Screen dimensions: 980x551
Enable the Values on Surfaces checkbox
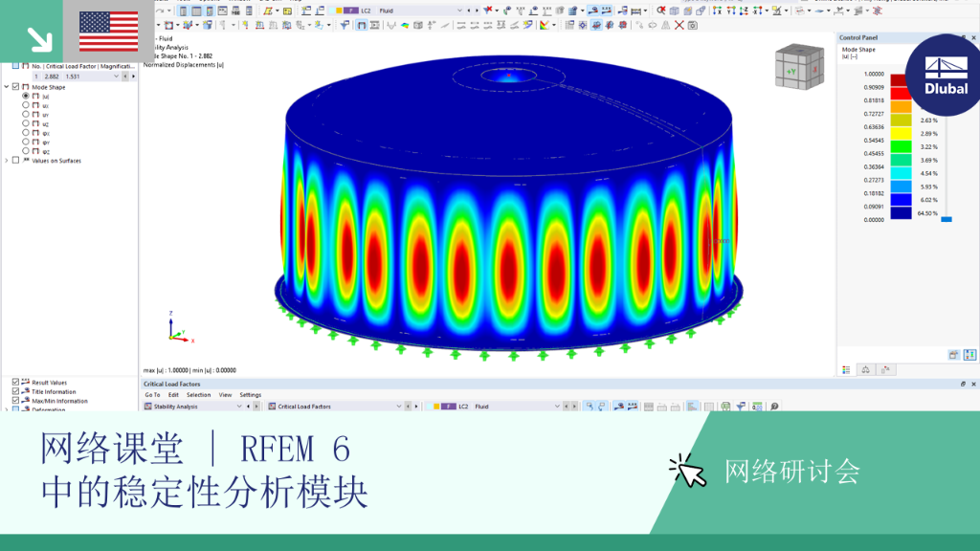(x=16, y=161)
